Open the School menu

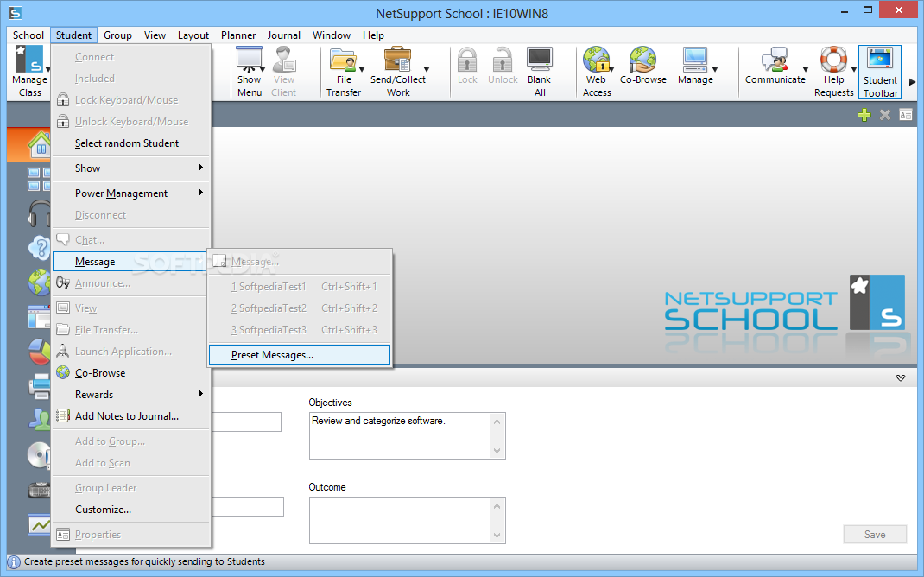point(28,35)
